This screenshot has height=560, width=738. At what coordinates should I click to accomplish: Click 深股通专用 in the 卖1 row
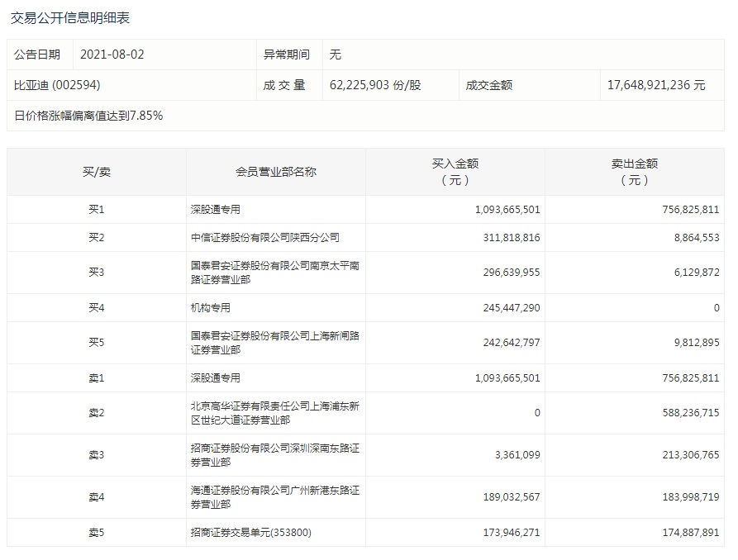[216, 378]
